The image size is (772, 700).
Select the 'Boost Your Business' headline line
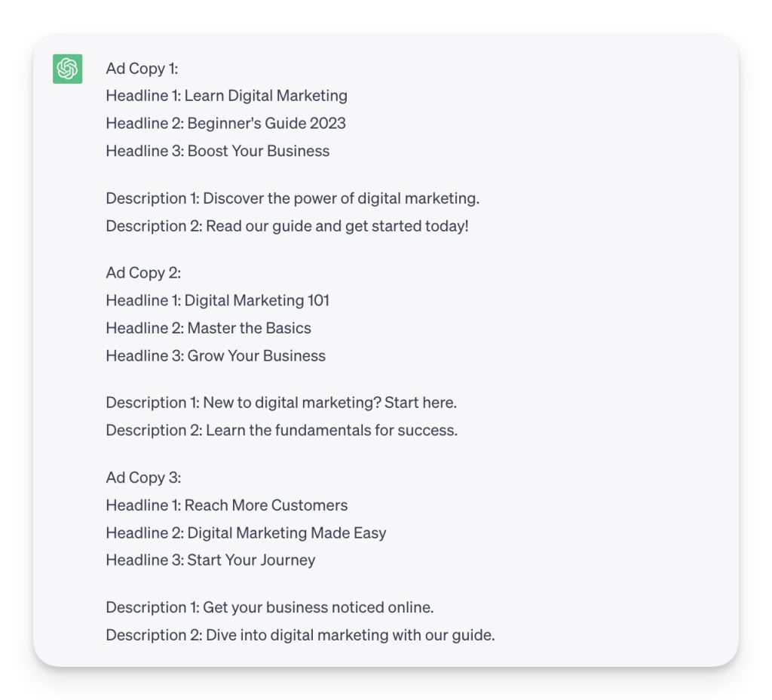217,151
